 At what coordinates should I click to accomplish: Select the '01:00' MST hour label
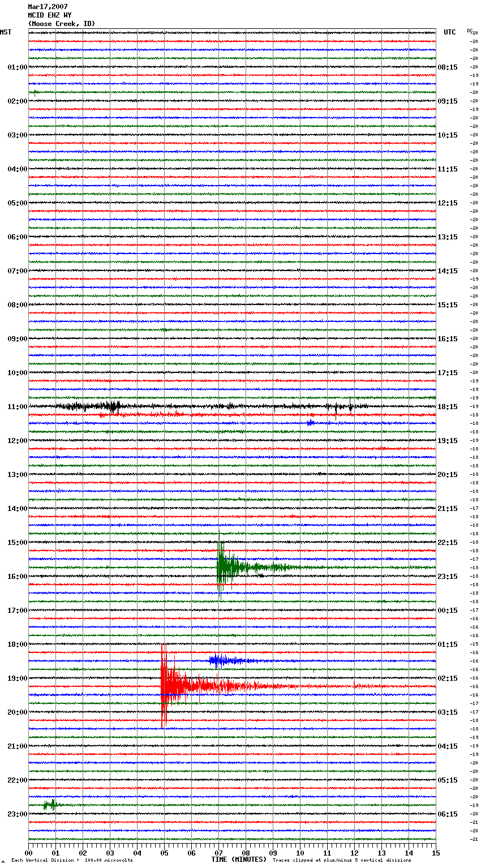17,67
